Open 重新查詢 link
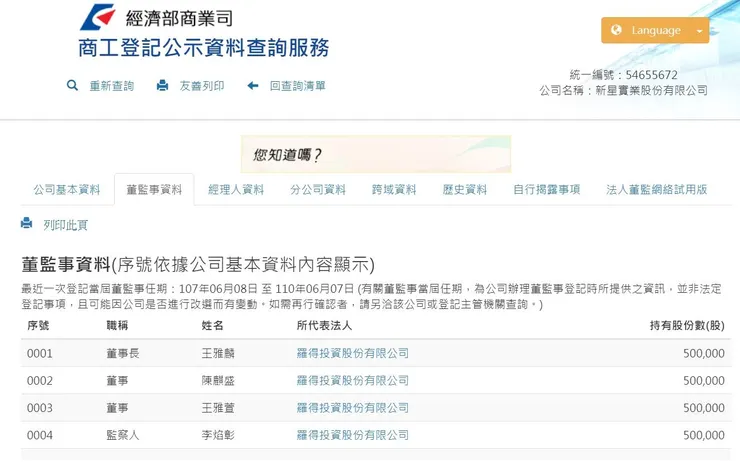Viewport: 740px width, 462px height. coord(112,86)
